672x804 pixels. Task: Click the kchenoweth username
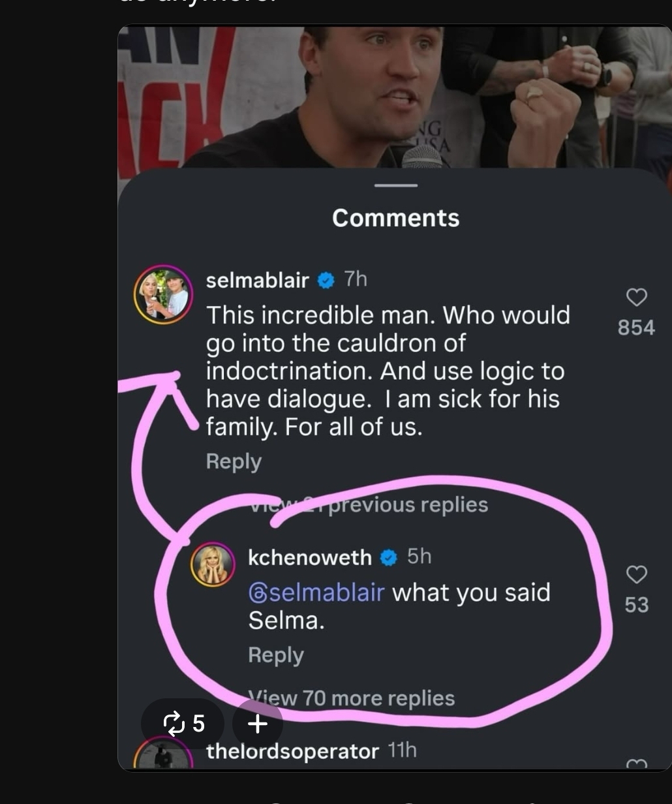310,558
